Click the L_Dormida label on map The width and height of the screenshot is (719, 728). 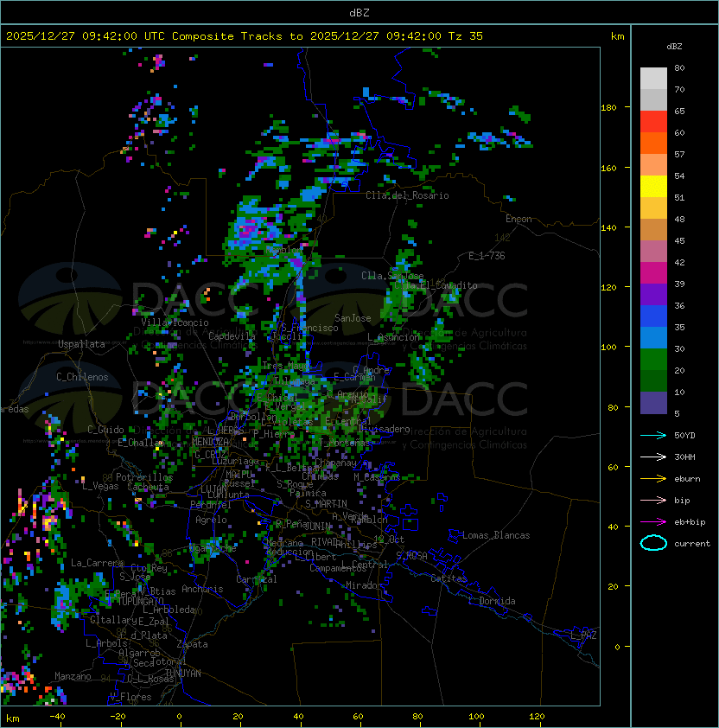(x=493, y=601)
